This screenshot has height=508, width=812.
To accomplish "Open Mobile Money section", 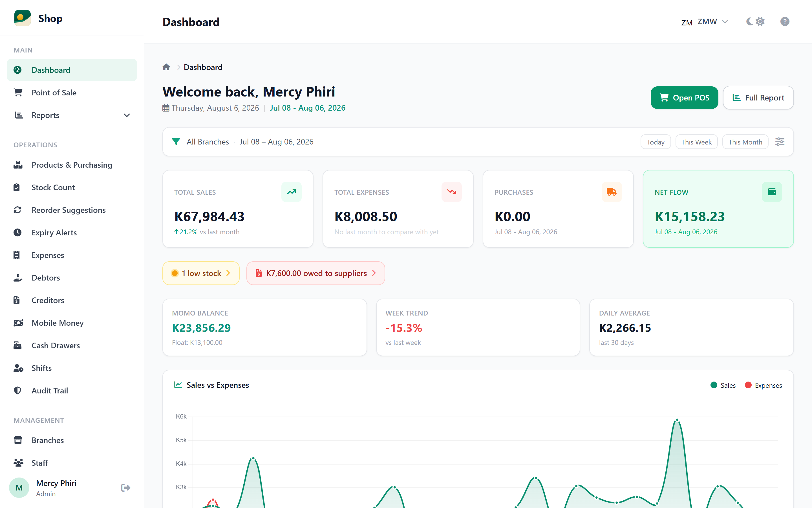I will pos(72,323).
